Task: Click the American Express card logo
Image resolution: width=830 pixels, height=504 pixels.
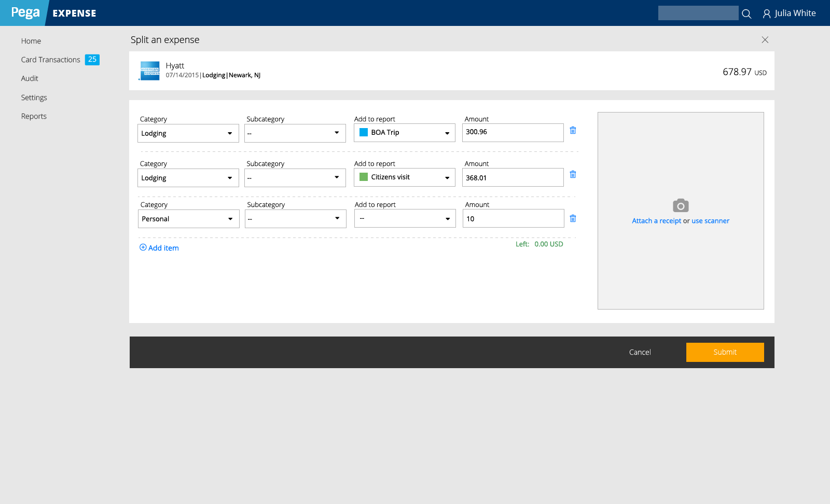Action: click(150, 71)
